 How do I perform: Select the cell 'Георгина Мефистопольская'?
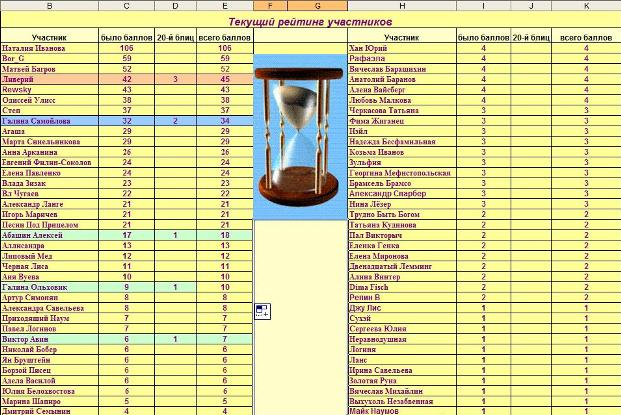click(x=402, y=173)
